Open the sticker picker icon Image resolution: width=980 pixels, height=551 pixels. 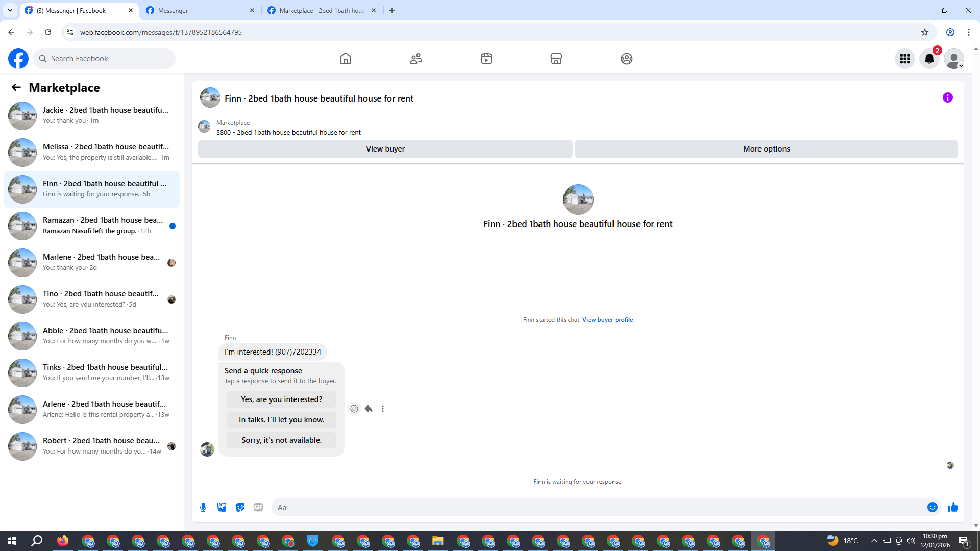click(240, 507)
